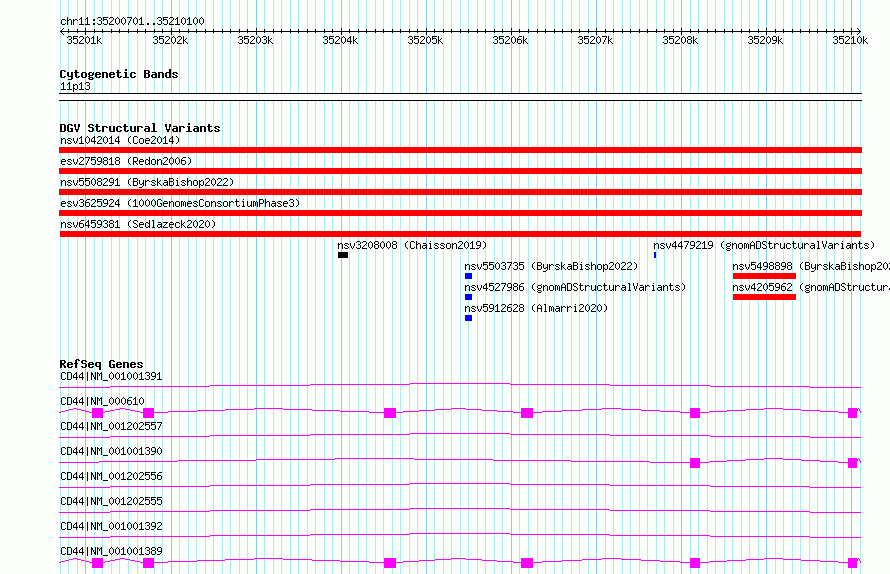
Task: Click the NM_000610 exon just past 35206k
Action: 527,413
